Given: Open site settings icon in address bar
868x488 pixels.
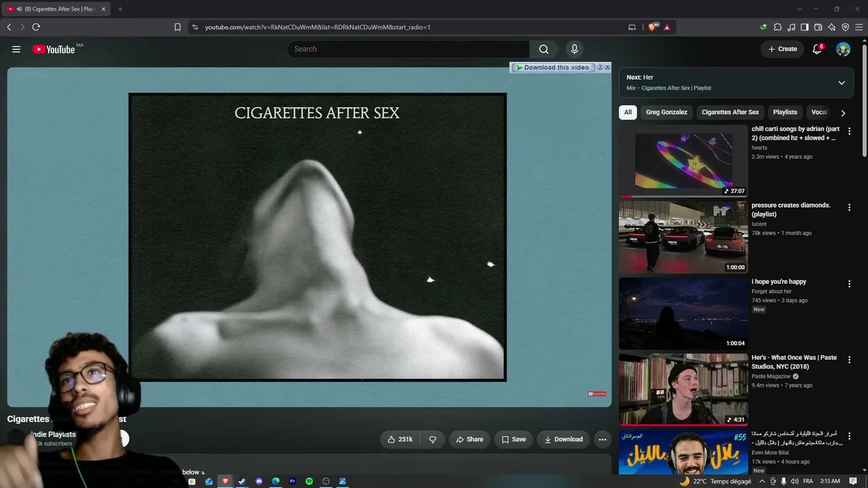Looking at the screenshot, I should [x=195, y=27].
